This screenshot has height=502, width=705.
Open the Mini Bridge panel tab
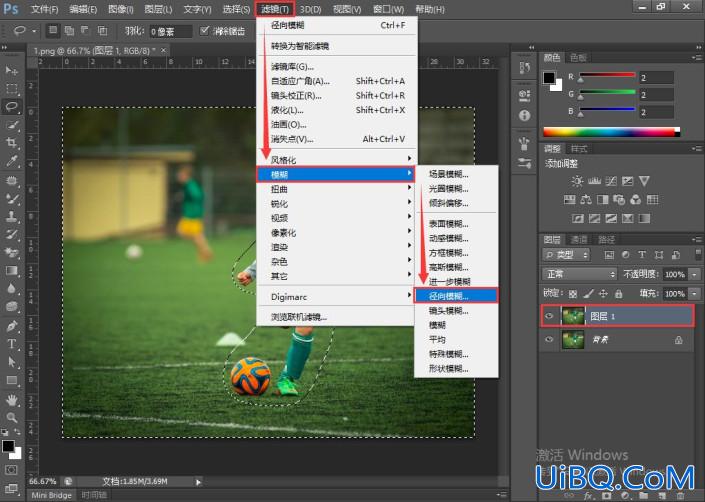(x=52, y=495)
